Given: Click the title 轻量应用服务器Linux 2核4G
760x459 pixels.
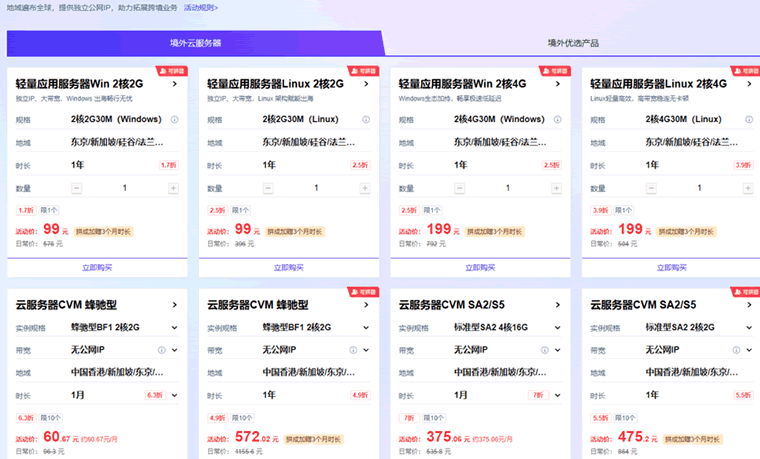Looking at the screenshot, I should point(658,84).
